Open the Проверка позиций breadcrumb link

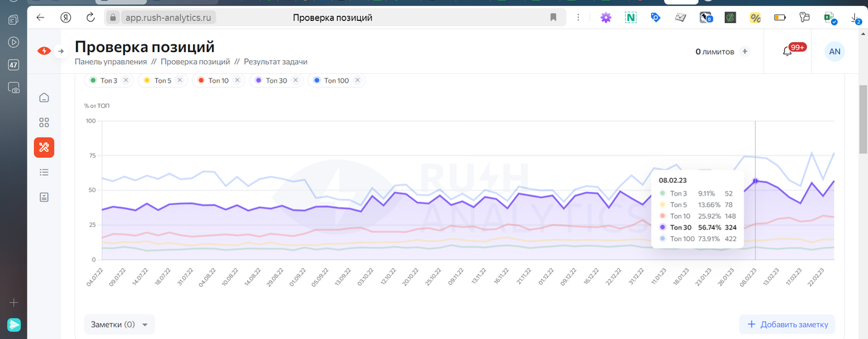coord(195,62)
